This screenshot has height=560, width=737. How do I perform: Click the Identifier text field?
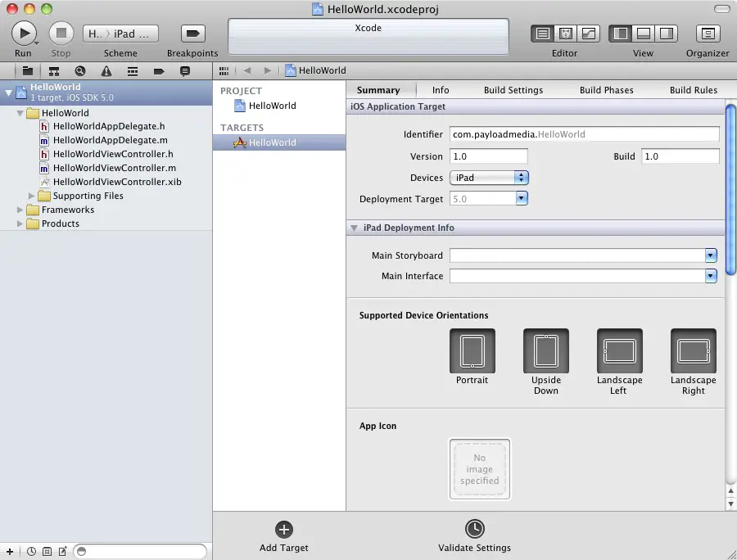point(583,134)
